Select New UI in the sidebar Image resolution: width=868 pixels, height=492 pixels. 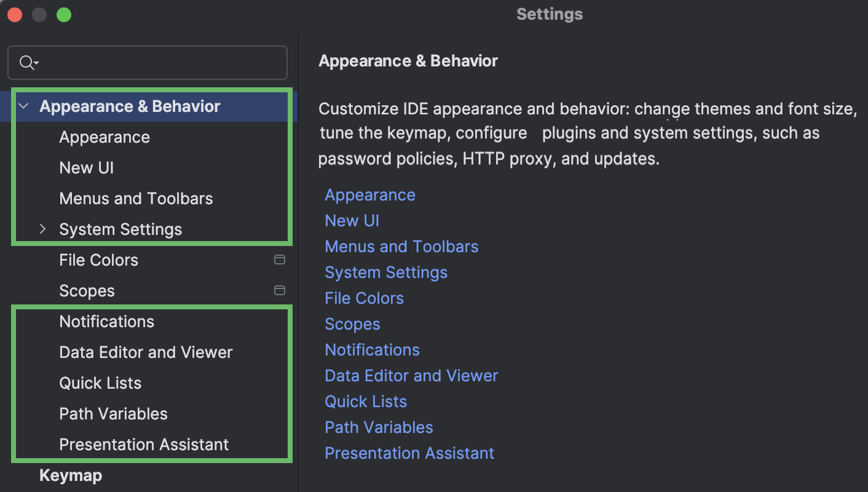tap(86, 167)
